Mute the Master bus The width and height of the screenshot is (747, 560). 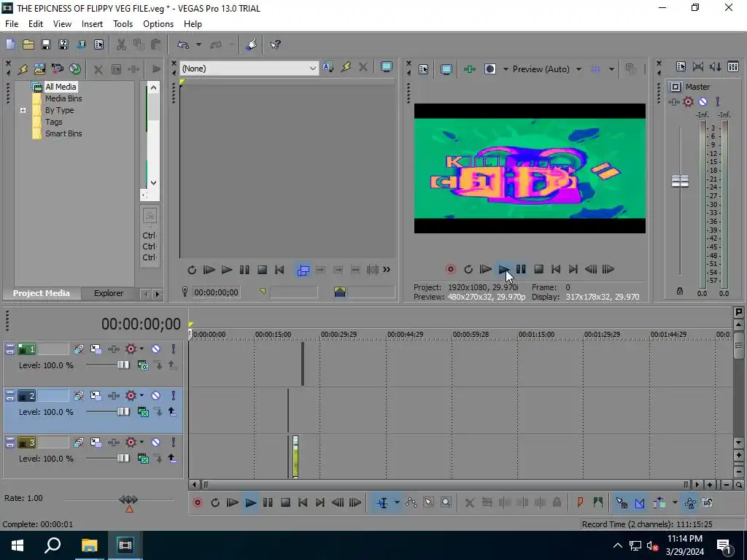point(703,102)
